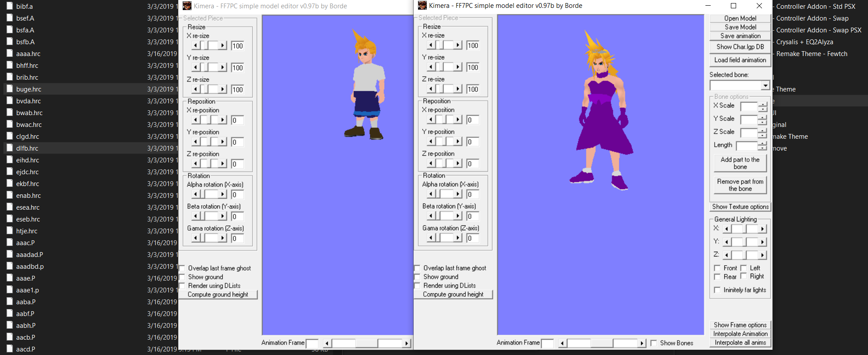Image resolution: width=868 pixels, height=355 pixels.
Task: Toggle the Right lighting checkbox
Action: click(744, 276)
